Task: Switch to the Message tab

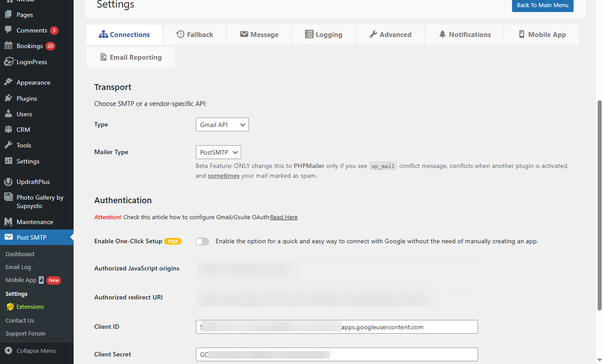Action: [x=259, y=35]
